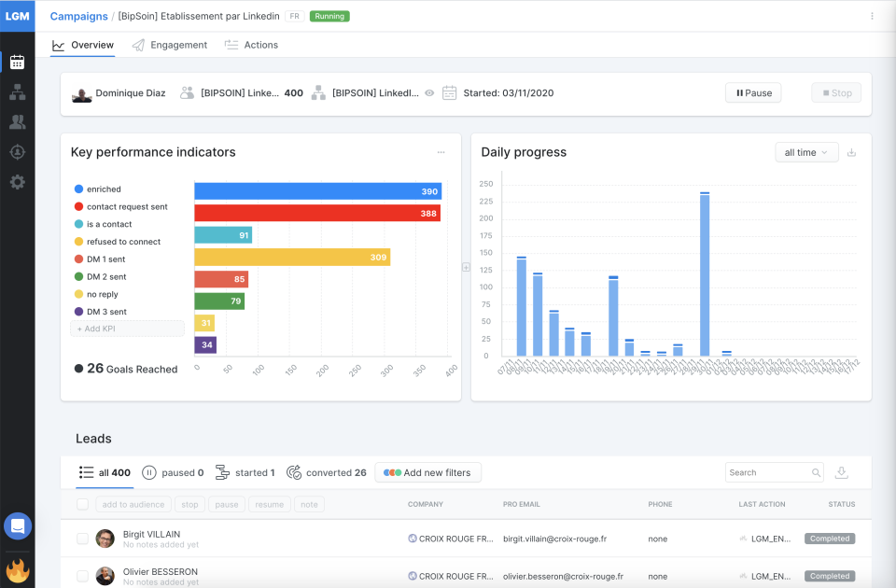Click the audience people icon beside [BIPSOIN] Linke...
896x588 pixels.
(x=187, y=92)
